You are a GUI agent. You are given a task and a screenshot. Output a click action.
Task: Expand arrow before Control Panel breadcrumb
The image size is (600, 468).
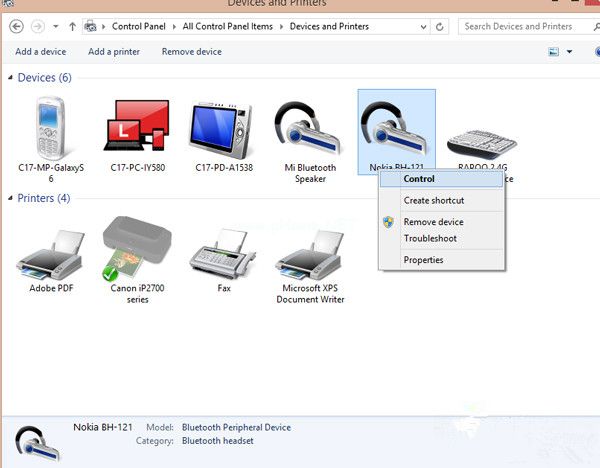tap(103, 27)
